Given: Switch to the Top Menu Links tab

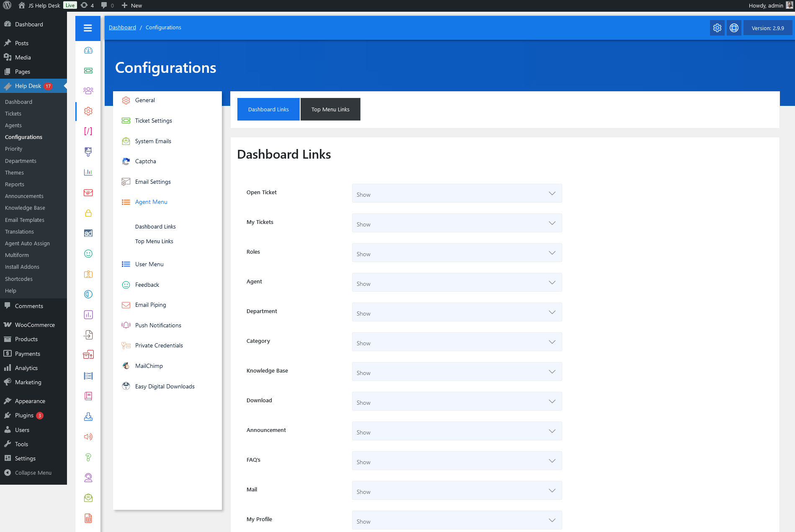Looking at the screenshot, I should [330, 109].
